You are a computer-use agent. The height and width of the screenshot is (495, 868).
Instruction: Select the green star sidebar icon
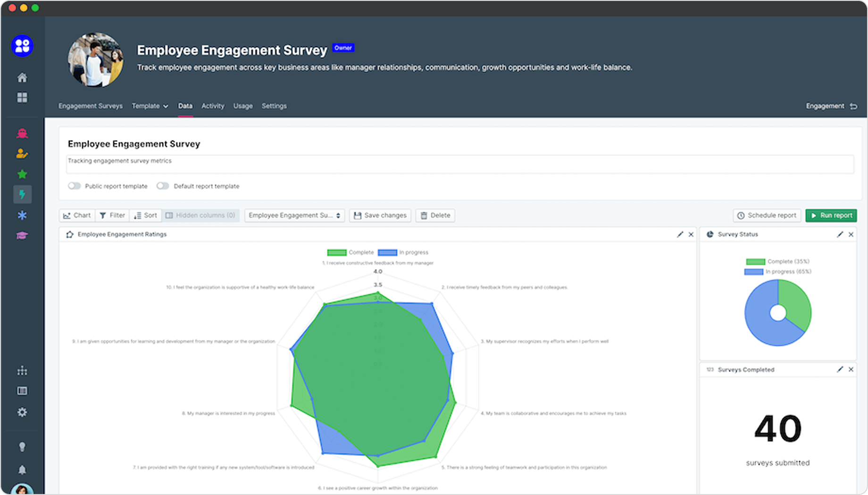pos(22,174)
